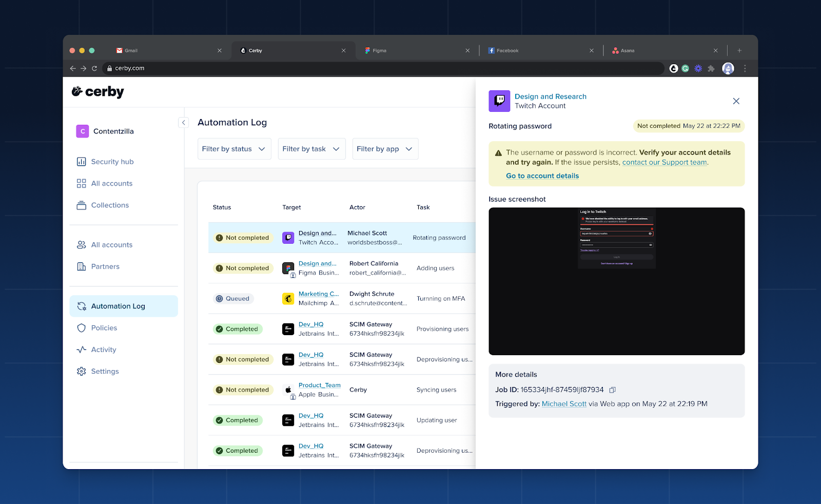Copy the Job ID with the copy icon
This screenshot has height=504, width=821.
(612, 390)
